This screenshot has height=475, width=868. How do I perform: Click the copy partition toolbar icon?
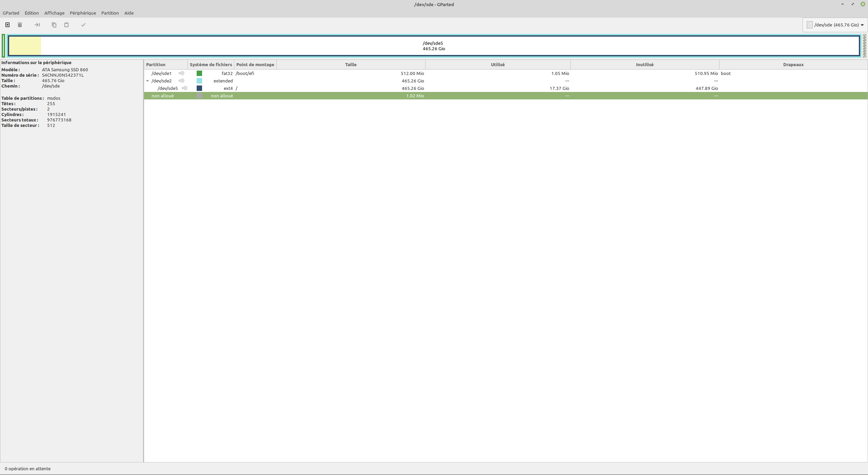tap(54, 25)
